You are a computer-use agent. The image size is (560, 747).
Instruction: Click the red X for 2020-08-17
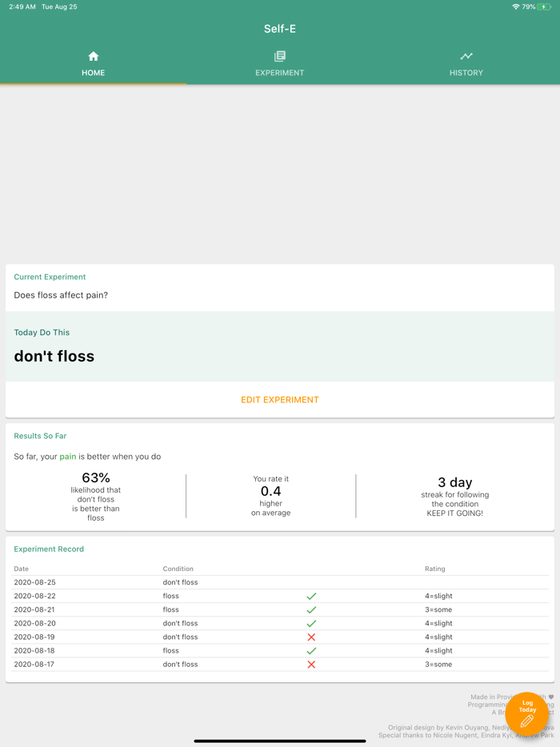(x=311, y=664)
